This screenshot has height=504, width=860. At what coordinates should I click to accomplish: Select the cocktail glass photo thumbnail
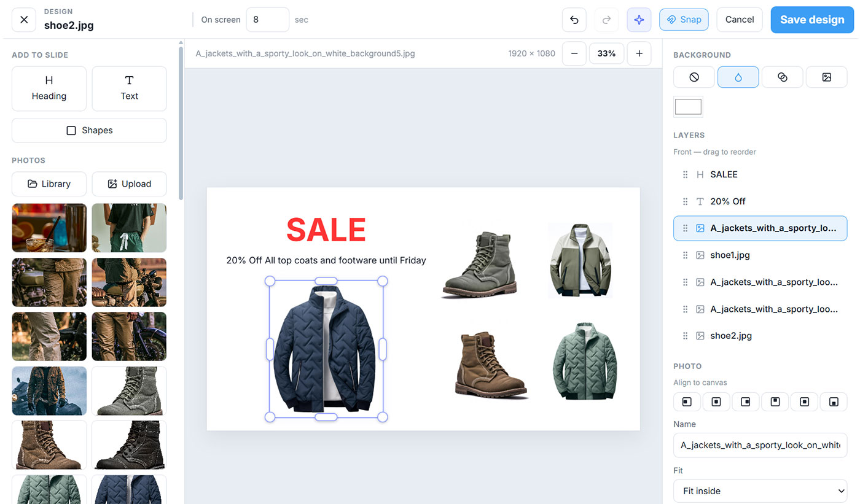[x=49, y=228]
